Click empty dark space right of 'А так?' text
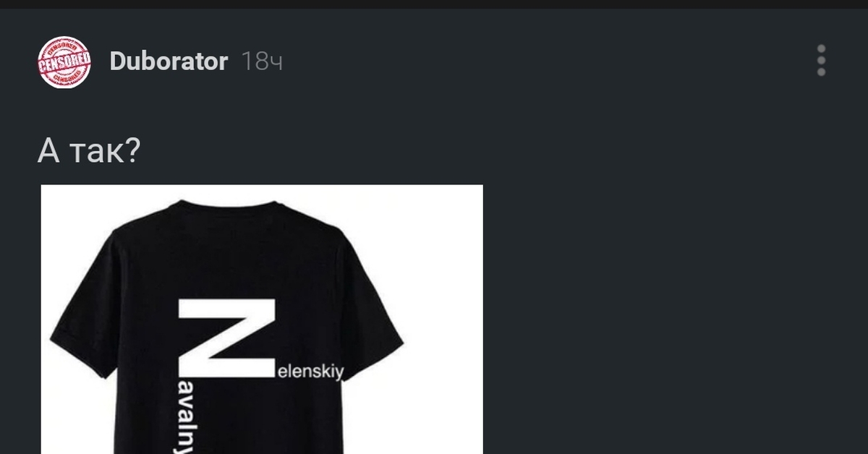This screenshot has height=454, width=868. click(499, 151)
